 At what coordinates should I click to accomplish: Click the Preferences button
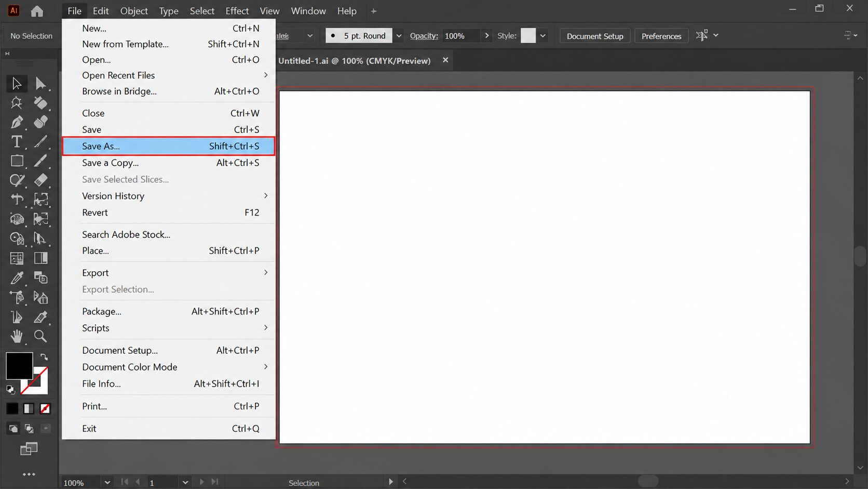click(661, 36)
